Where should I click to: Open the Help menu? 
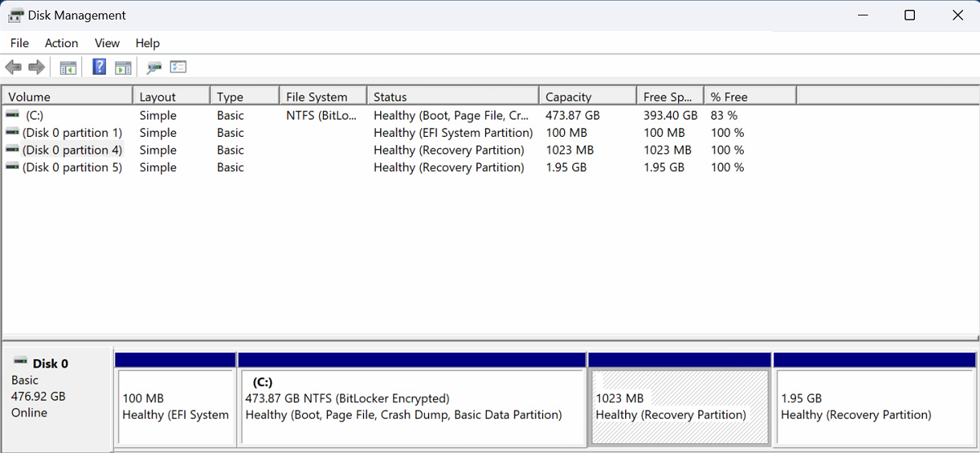147,43
